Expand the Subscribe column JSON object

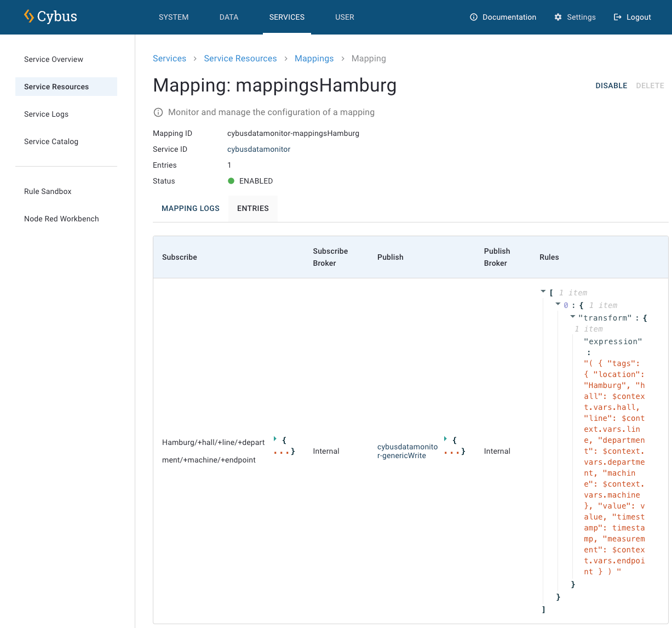click(x=275, y=439)
